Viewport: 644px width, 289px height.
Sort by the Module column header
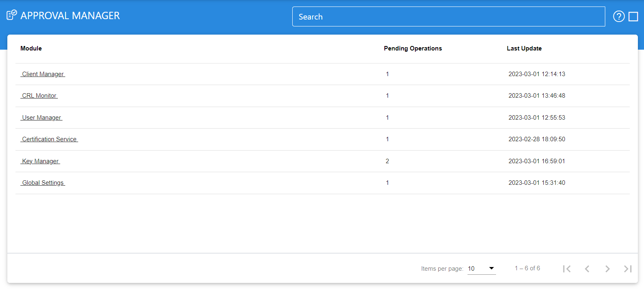pos(31,48)
